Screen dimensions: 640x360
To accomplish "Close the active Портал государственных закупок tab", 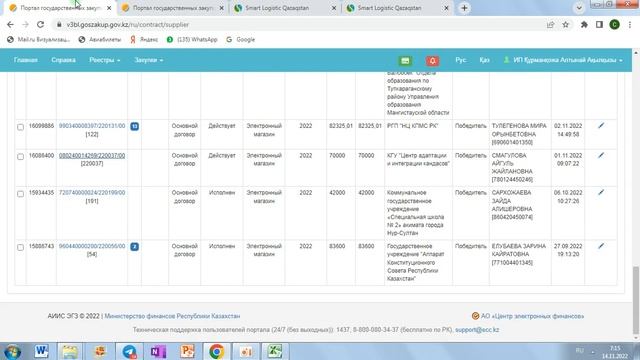I will pyautogui.click(x=109, y=8).
